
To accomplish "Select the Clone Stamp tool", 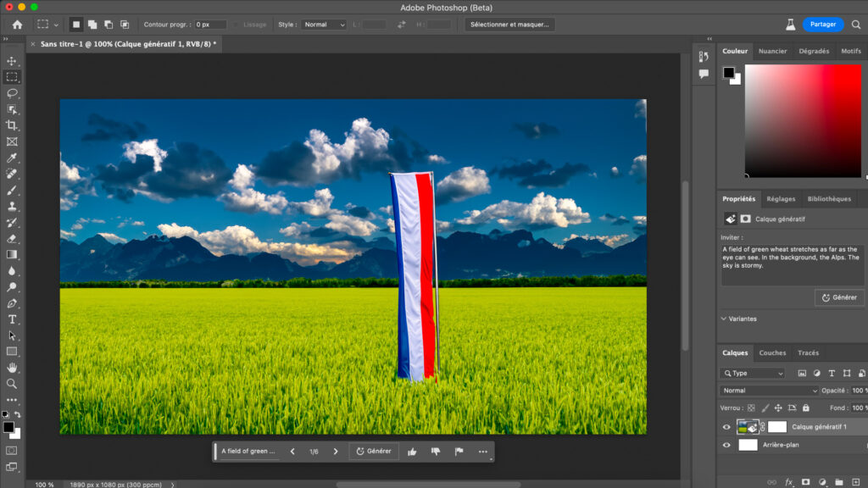I will (x=12, y=206).
